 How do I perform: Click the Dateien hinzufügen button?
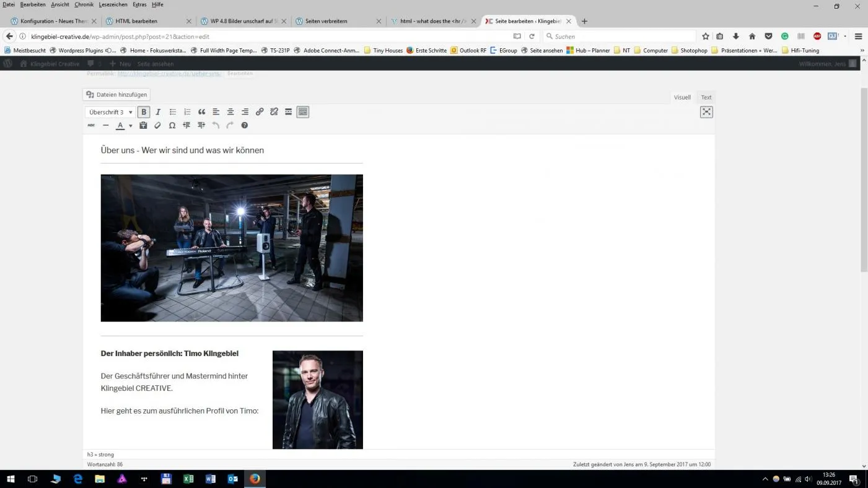[116, 95]
